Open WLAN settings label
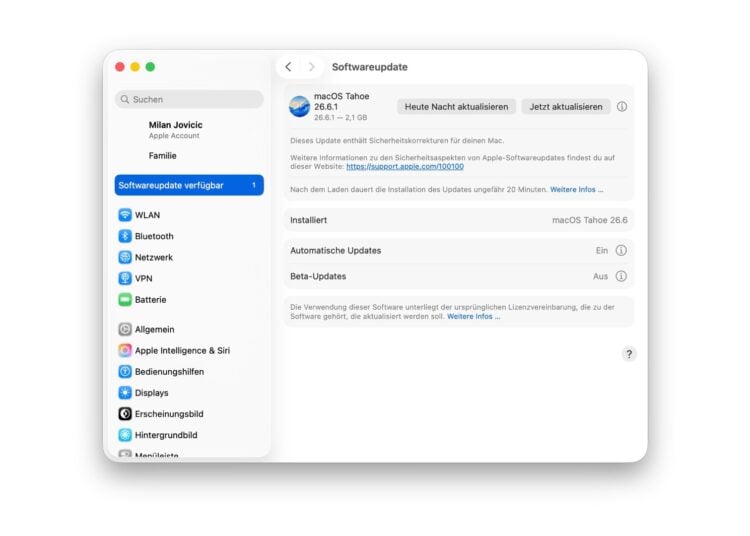 click(x=147, y=215)
